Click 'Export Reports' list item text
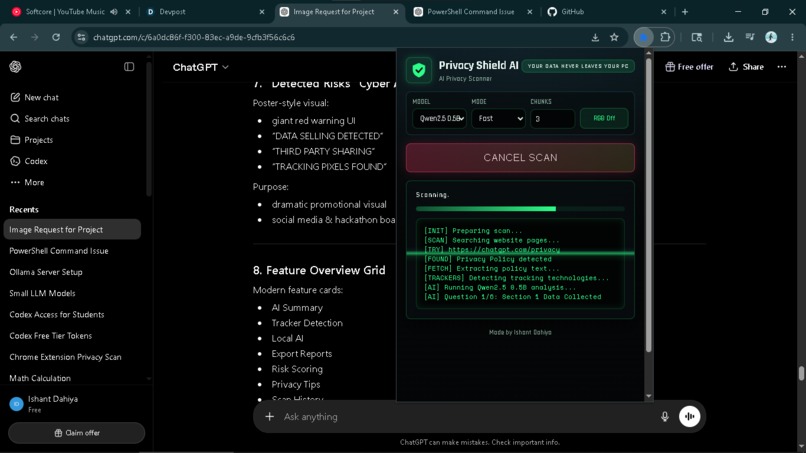Viewport: 806px width, 453px height. tap(302, 354)
